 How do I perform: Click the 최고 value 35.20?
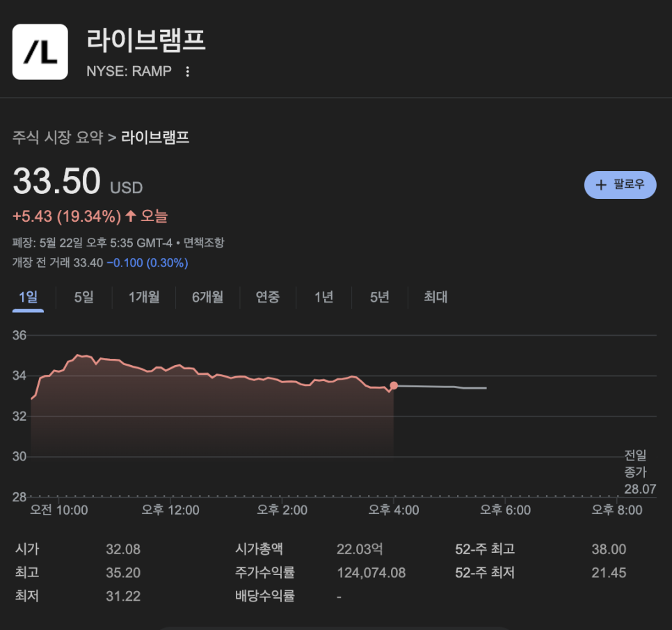(x=123, y=572)
